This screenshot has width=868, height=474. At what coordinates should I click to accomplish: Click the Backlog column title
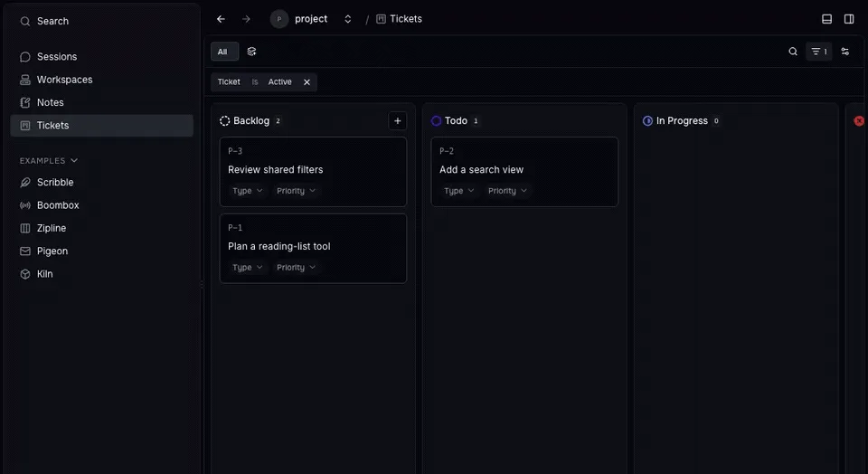pos(251,120)
